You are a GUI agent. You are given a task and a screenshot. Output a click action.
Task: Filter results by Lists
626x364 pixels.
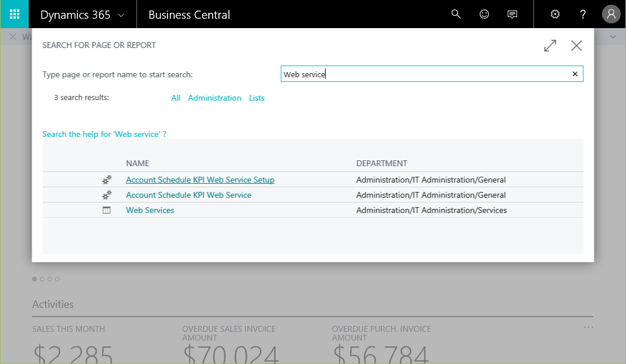(x=256, y=98)
